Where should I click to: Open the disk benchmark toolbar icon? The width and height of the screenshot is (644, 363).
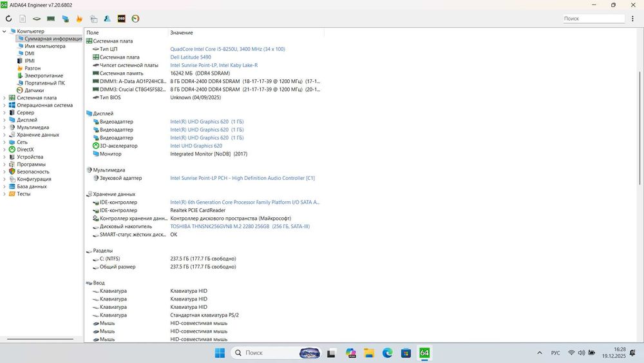[37, 19]
